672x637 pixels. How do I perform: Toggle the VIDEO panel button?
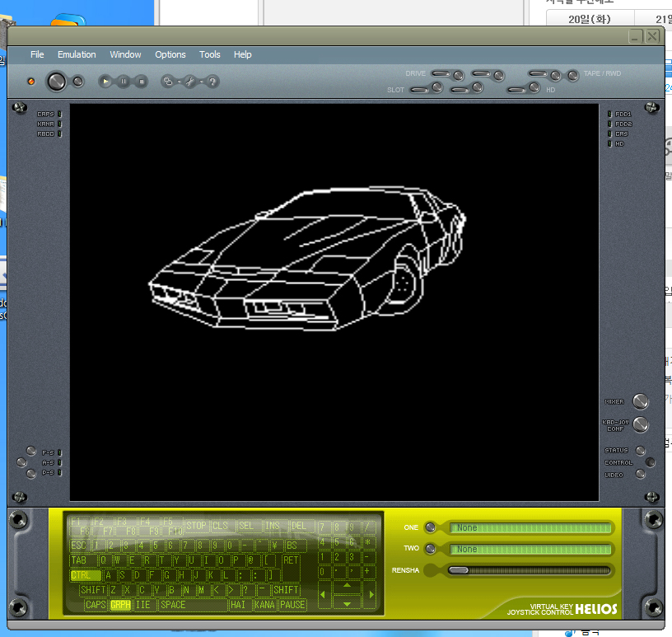tap(640, 475)
